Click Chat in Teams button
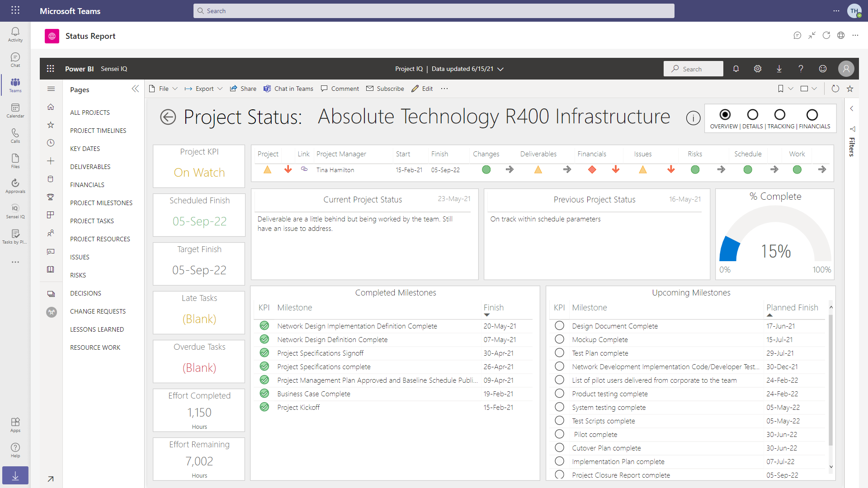The height and width of the screenshot is (488, 868). click(x=288, y=89)
